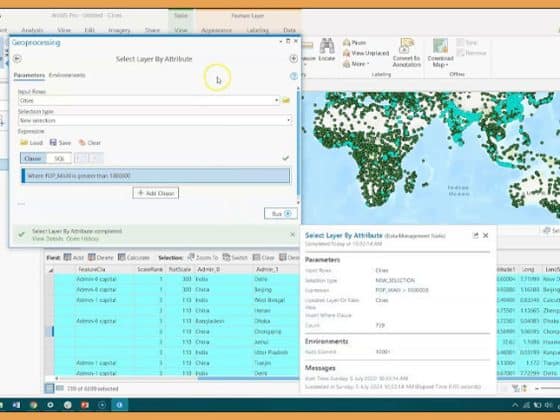Image resolution: width=560 pixels, height=420 pixels.
Task: Add a new clause
Action: click(156, 193)
